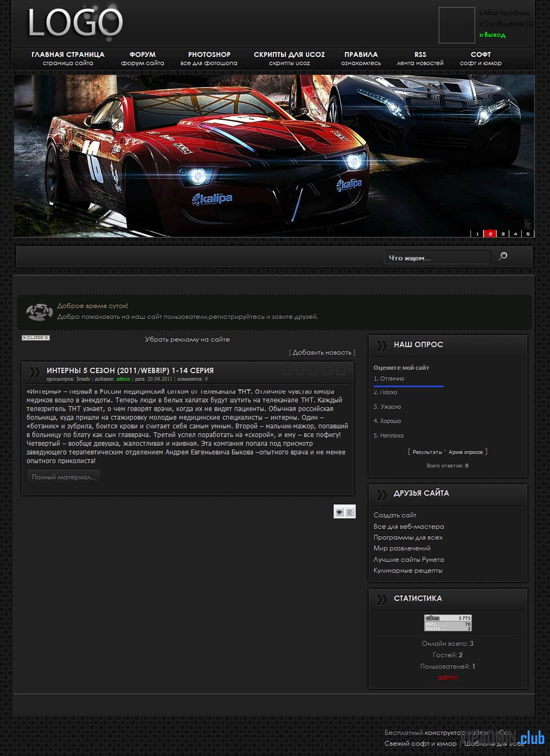Screen dimensions: 550x756
Task: Select poll option 5. Неплохо
Action: (x=389, y=435)
